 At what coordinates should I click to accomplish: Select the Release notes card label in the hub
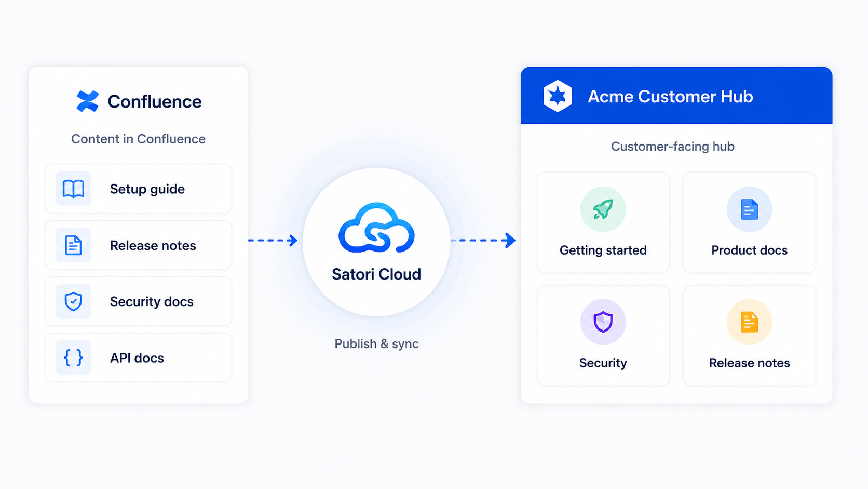[x=749, y=363]
